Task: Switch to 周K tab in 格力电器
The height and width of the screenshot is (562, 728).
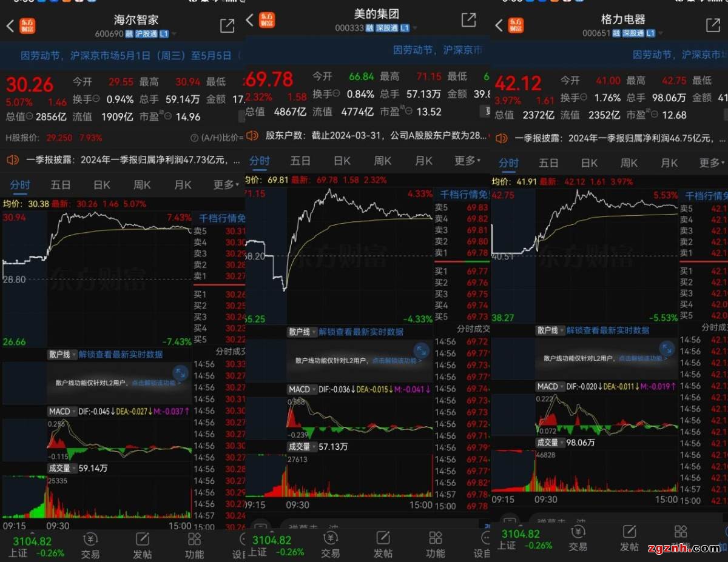Action: pyautogui.click(x=629, y=163)
